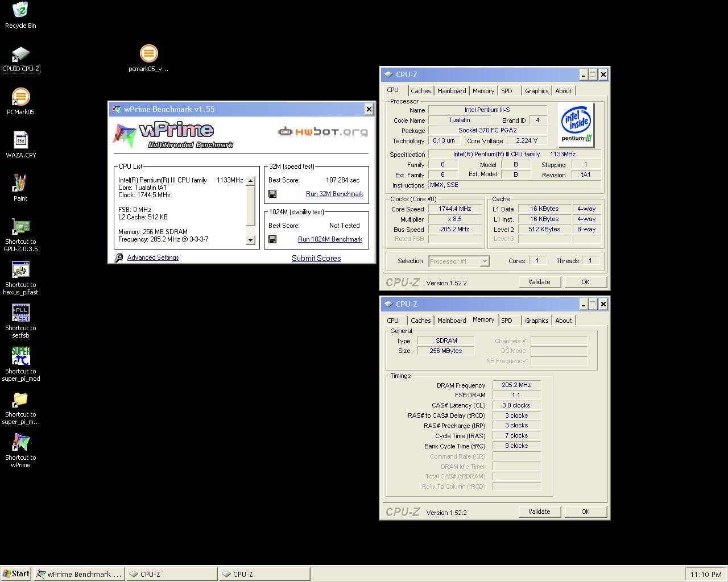Click the second CPU-Z taskbar button
Screen dimensions: 728x582
[264, 574]
